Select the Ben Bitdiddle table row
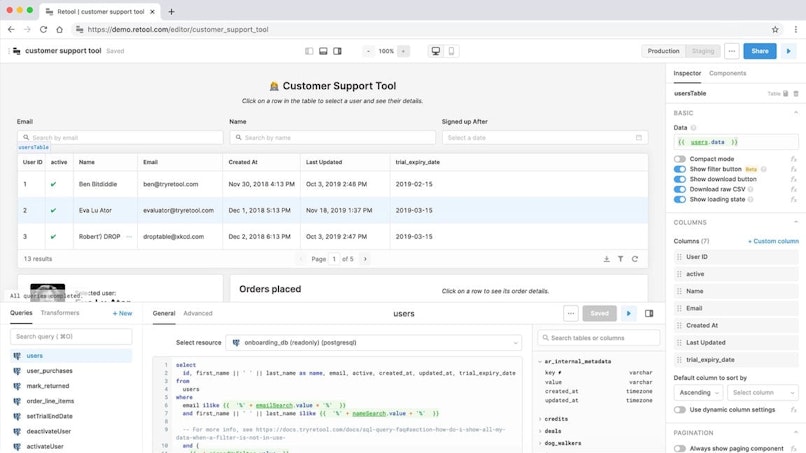Viewport: 806px width, 453px height. pos(333,184)
